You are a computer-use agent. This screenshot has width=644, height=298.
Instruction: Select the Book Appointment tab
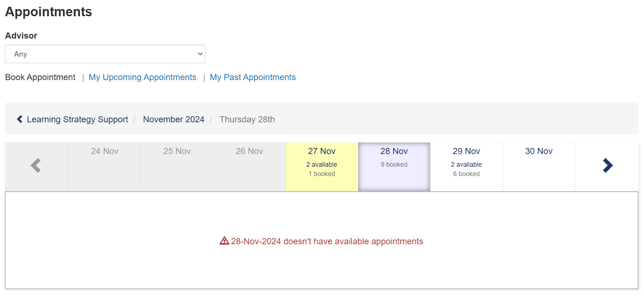pyautogui.click(x=40, y=77)
